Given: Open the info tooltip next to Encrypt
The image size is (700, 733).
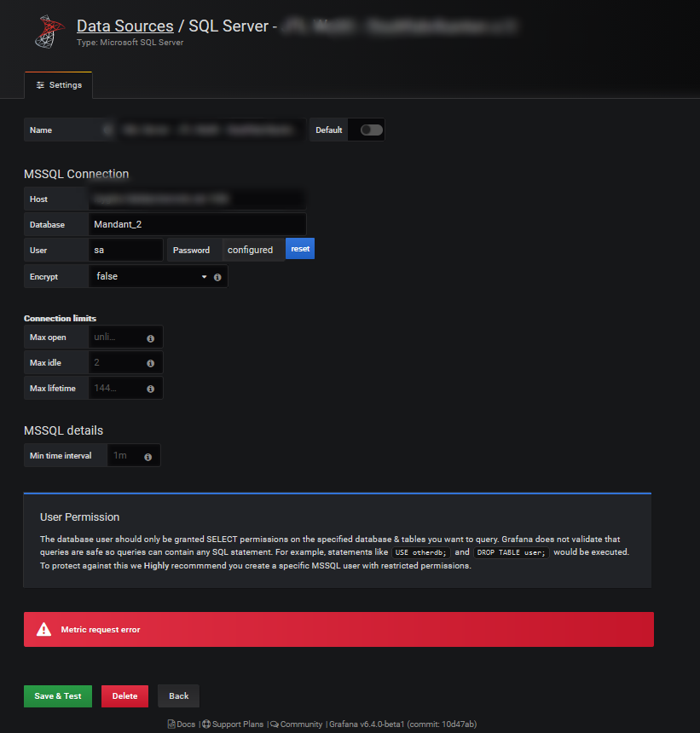Looking at the screenshot, I should pos(217,276).
